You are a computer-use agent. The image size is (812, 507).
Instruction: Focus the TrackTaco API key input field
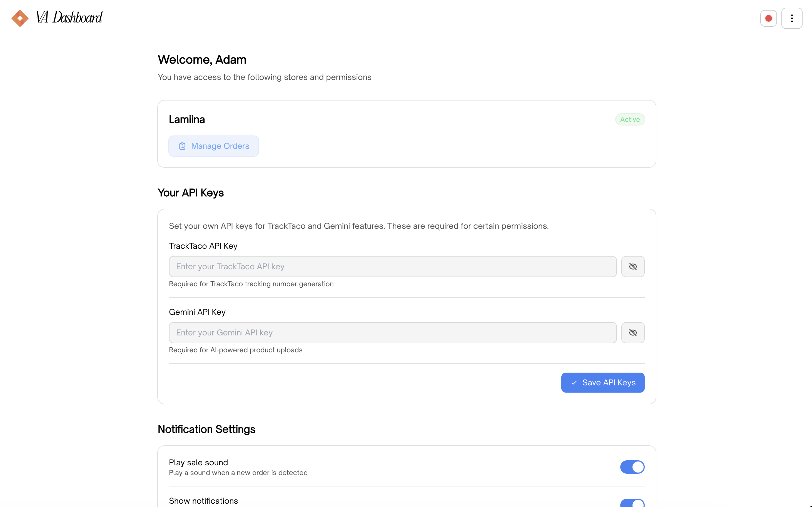(393, 267)
